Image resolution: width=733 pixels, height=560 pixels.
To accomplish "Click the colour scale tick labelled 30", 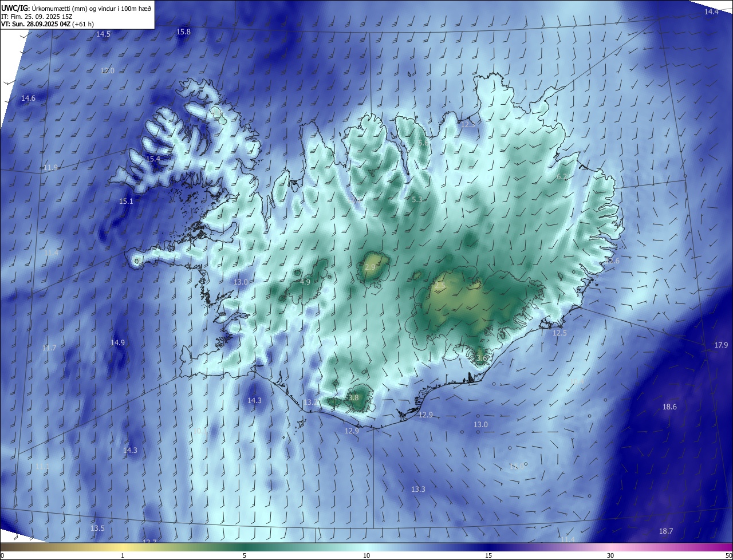I will pos(610,555).
